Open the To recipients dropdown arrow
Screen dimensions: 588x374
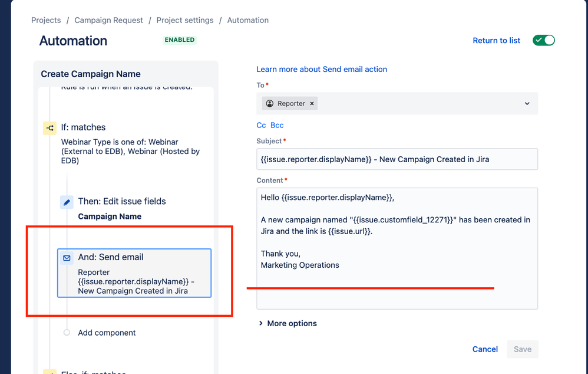[x=527, y=104]
